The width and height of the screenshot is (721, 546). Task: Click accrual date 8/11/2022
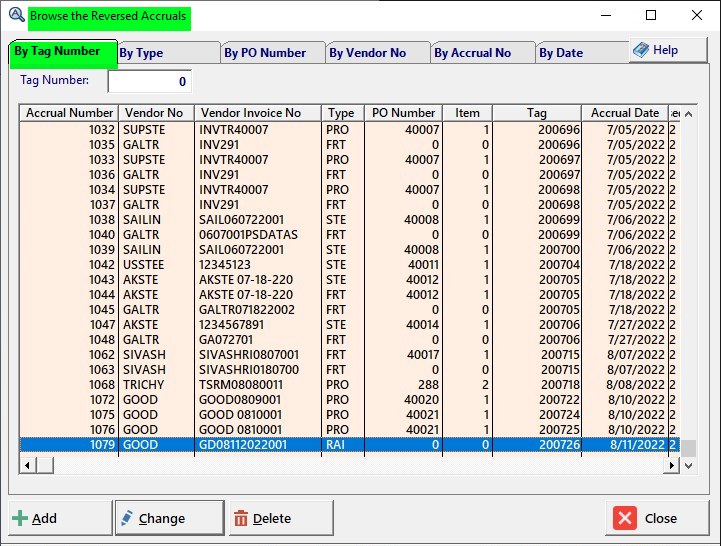tap(637, 445)
